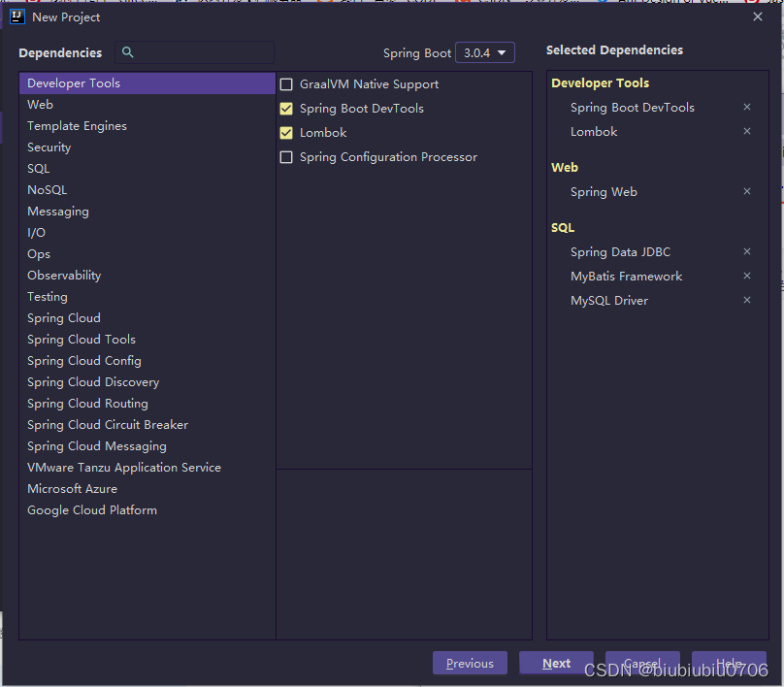Select the Spring Cloud Messaging category

point(147,446)
